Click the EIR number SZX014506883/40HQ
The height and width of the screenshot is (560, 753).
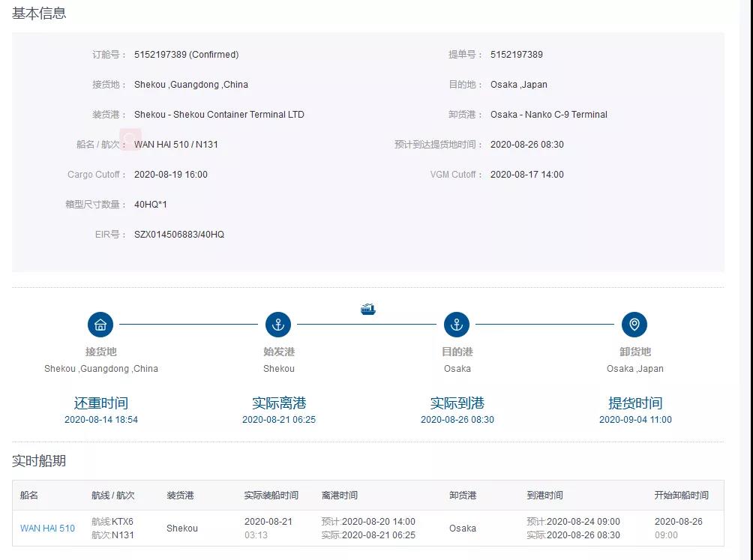pos(179,235)
